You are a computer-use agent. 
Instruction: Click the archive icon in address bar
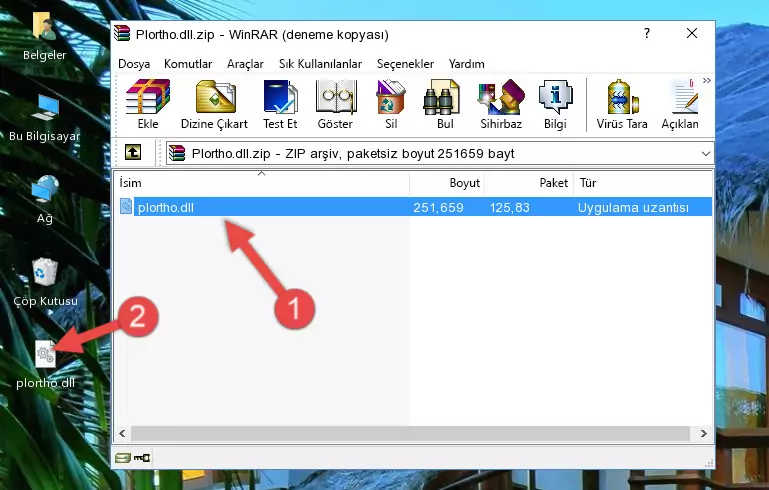(177, 153)
